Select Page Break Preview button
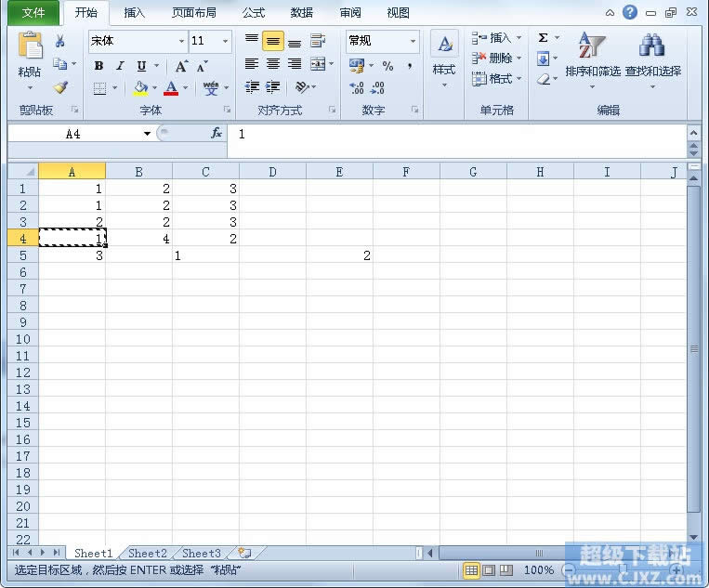This screenshot has width=709, height=588. click(x=506, y=570)
